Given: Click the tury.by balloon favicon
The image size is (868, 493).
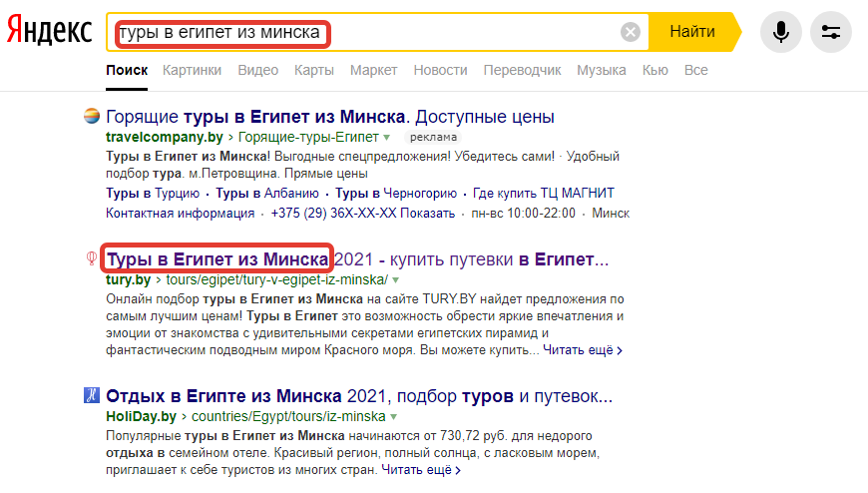Looking at the screenshot, I should (92, 258).
